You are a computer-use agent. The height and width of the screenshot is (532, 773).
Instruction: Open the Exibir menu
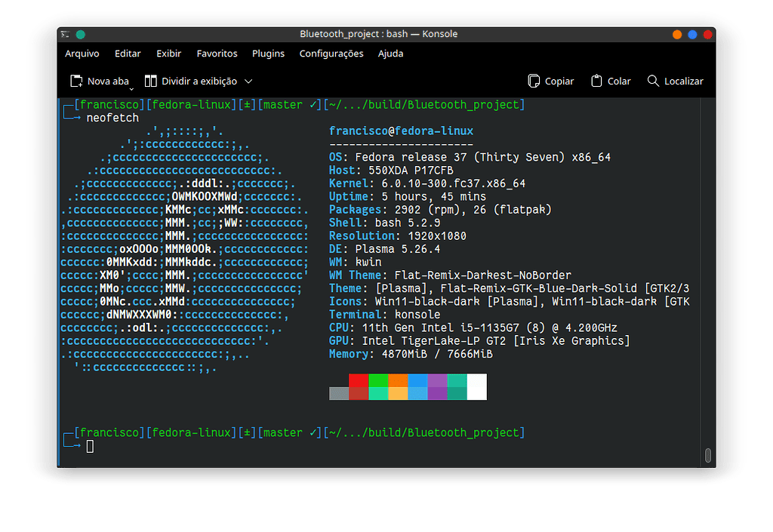coord(168,54)
